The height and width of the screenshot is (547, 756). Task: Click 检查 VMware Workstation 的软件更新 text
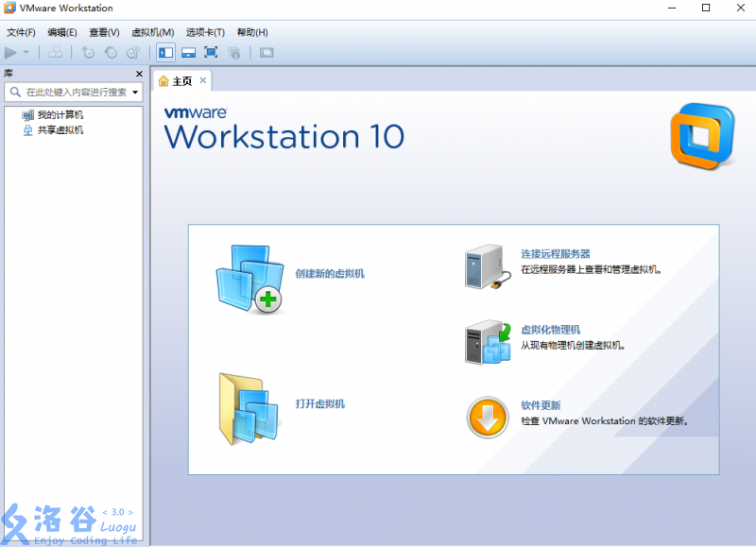[x=604, y=421]
